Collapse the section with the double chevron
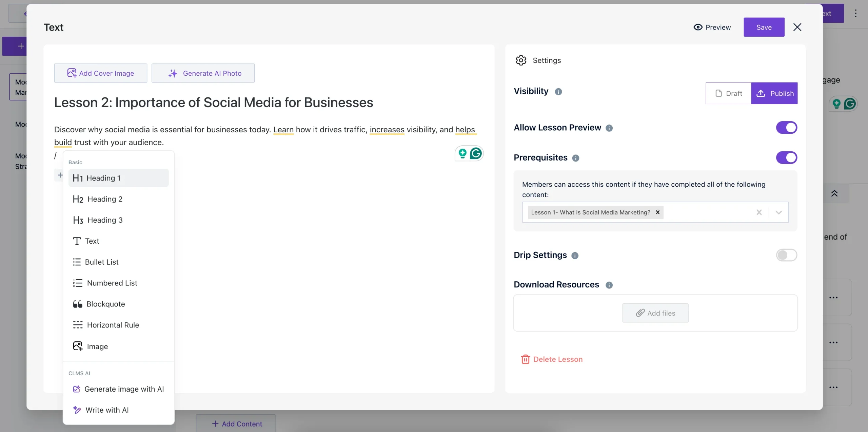The image size is (868, 432). point(834,193)
